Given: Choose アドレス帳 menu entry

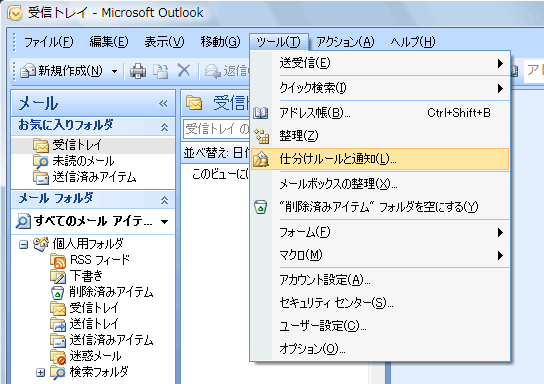Looking at the screenshot, I should (381, 113).
